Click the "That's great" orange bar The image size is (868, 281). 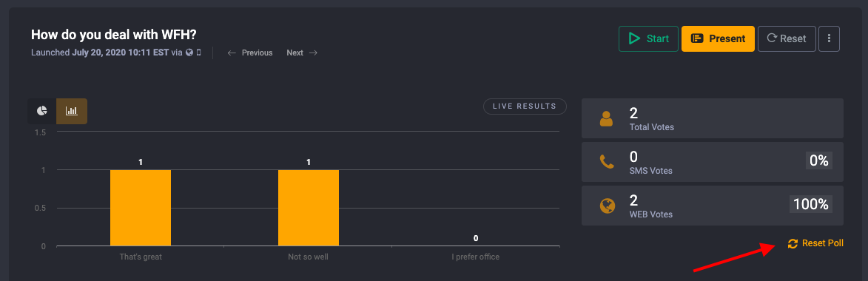click(x=141, y=208)
